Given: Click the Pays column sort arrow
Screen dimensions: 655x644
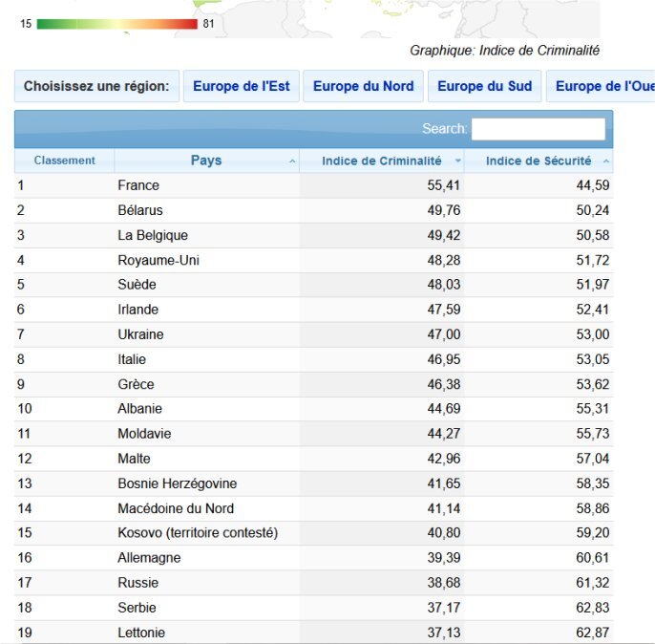Looking at the screenshot, I should pyautogui.click(x=292, y=161).
